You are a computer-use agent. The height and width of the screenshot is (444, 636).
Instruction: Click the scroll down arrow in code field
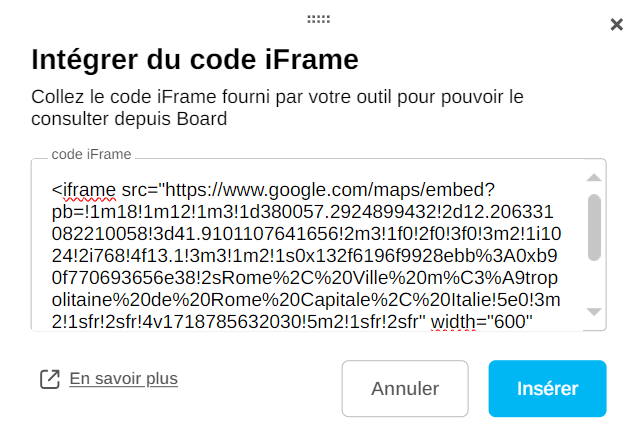593,312
